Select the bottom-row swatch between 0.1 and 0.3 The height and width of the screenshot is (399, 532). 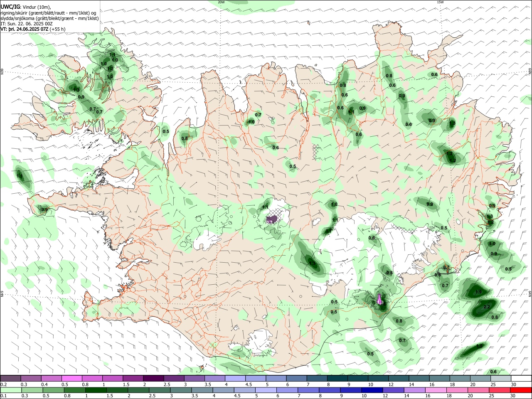(10, 390)
